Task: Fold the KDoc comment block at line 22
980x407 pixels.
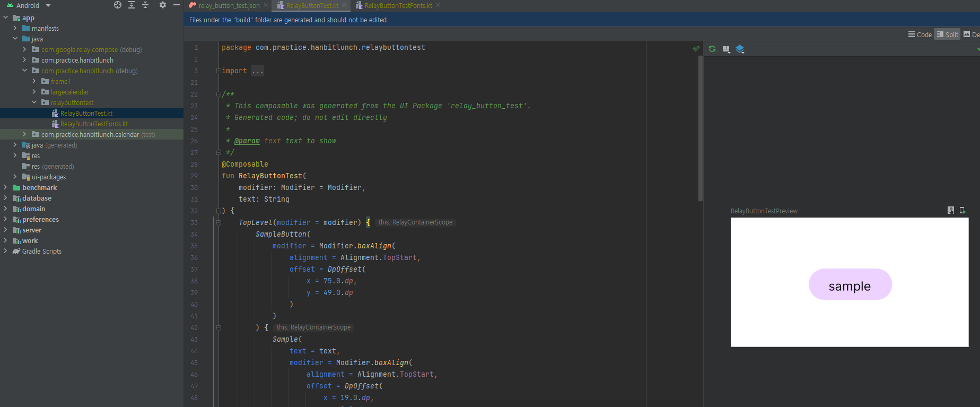Action: [218, 94]
